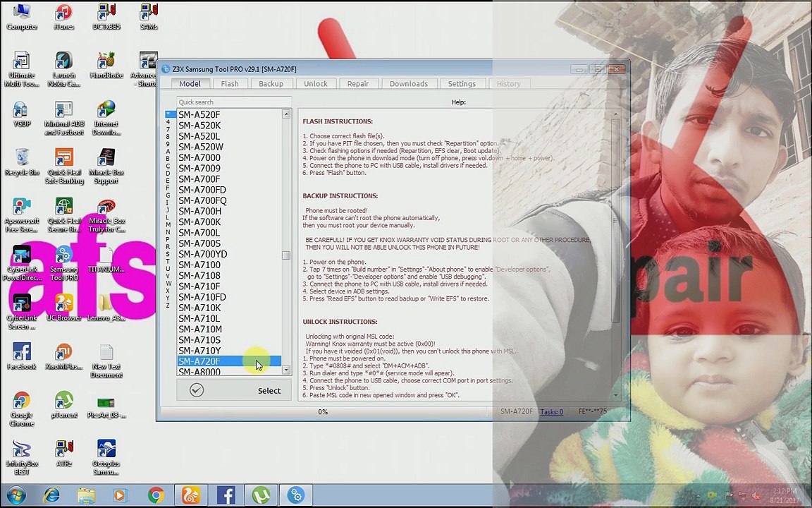This screenshot has height=508, width=812.
Task: Switch to the Flash tab
Action: tap(229, 83)
